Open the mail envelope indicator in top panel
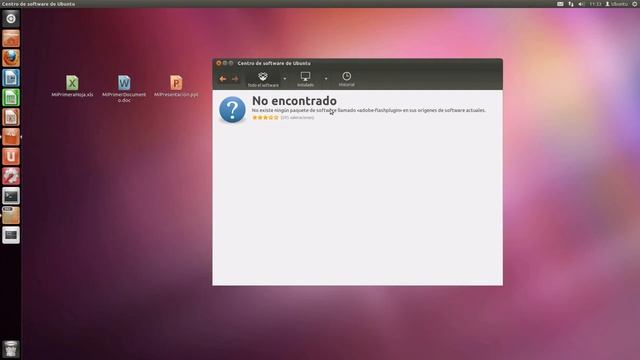 pyautogui.click(x=560, y=4)
